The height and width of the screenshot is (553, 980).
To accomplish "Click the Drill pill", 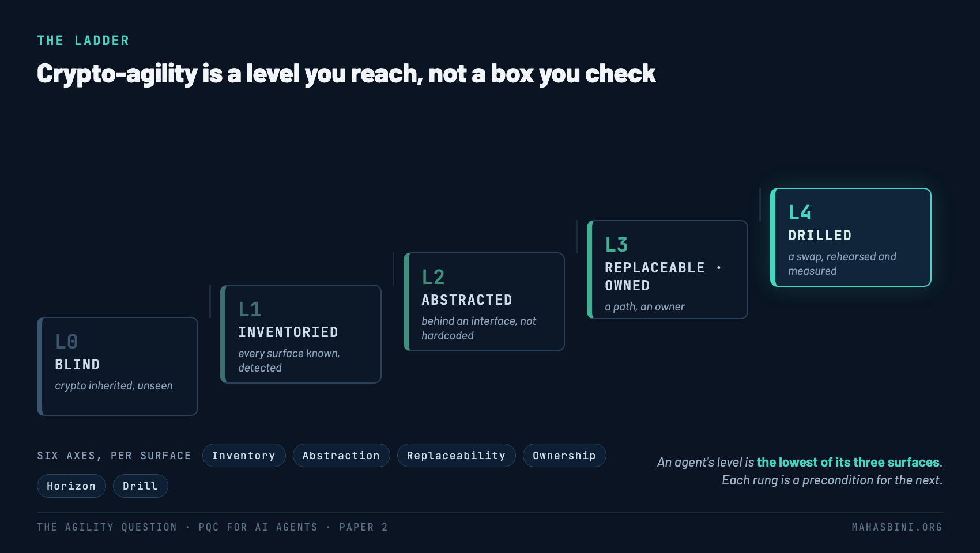I will point(141,486).
